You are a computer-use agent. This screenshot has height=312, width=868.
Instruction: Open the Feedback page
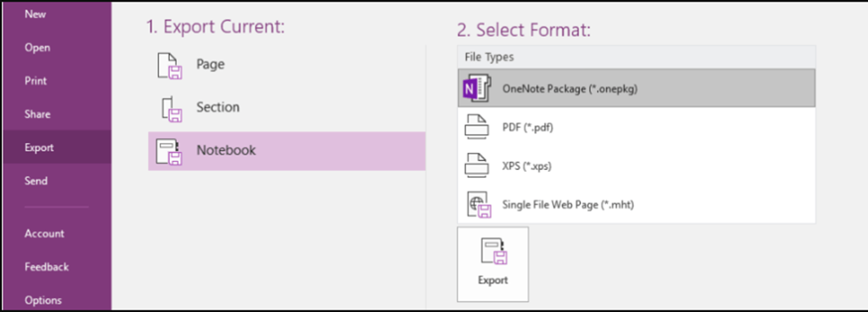(46, 267)
